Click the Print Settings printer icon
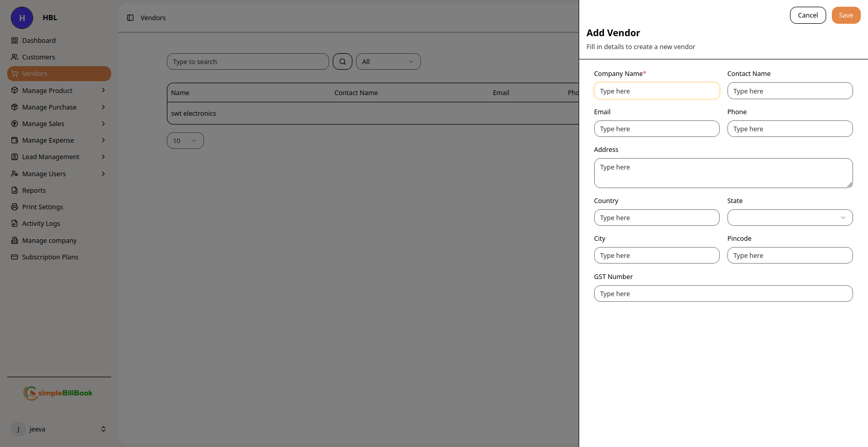The width and height of the screenshot is (868, 447). (x=14, y=207)
